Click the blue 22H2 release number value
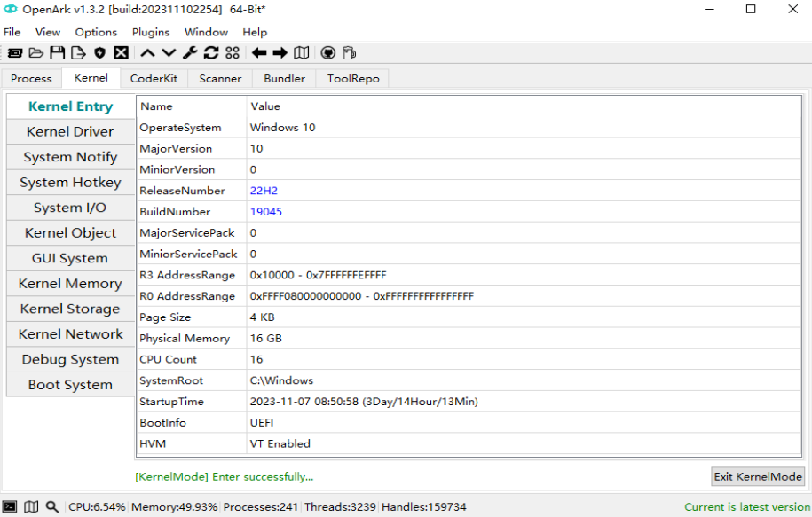Screen dimensions: 812x517 [x=264, y=191]
